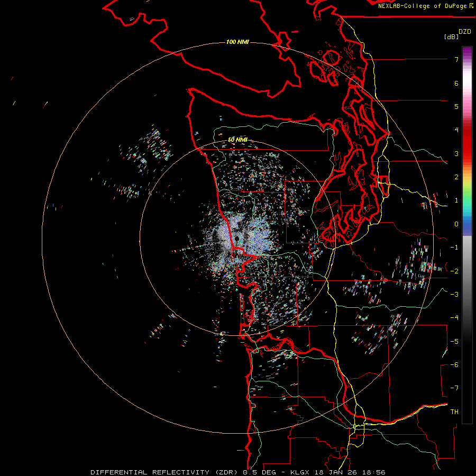The width and height of the screenshot is (476, 476).
Task: Click the 100 NMI range ring label
Action: (237, 42)
